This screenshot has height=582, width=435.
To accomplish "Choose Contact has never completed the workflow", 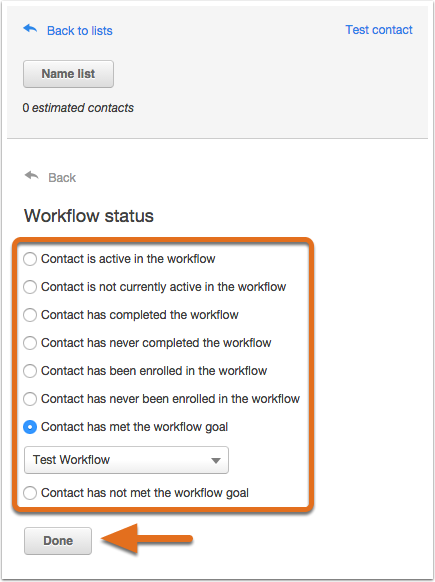I will pos(30,343).
